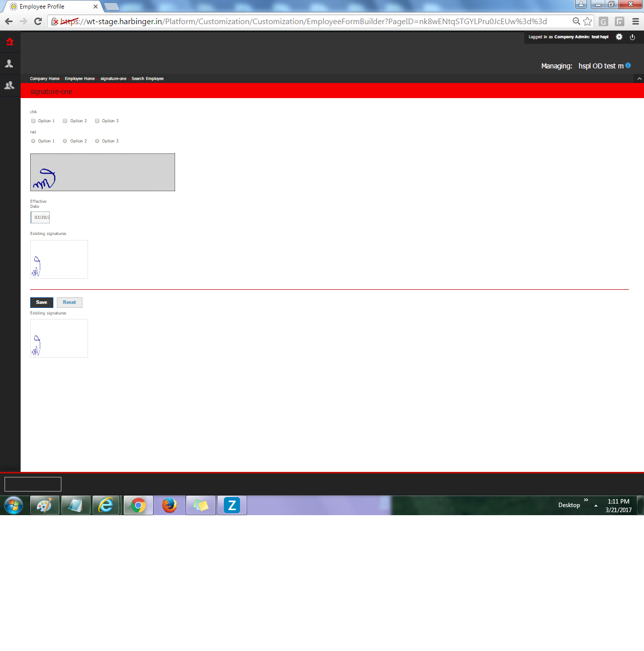Open the group-of-people sidebar icon
The width and height of the screenshot is (644, 651).
click(9, 86)
